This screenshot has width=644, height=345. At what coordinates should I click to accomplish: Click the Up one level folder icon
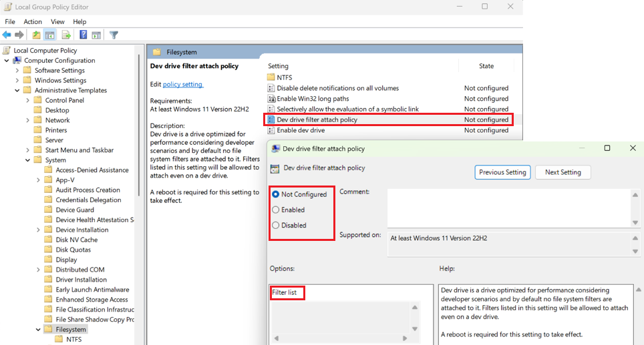[37, 35]
